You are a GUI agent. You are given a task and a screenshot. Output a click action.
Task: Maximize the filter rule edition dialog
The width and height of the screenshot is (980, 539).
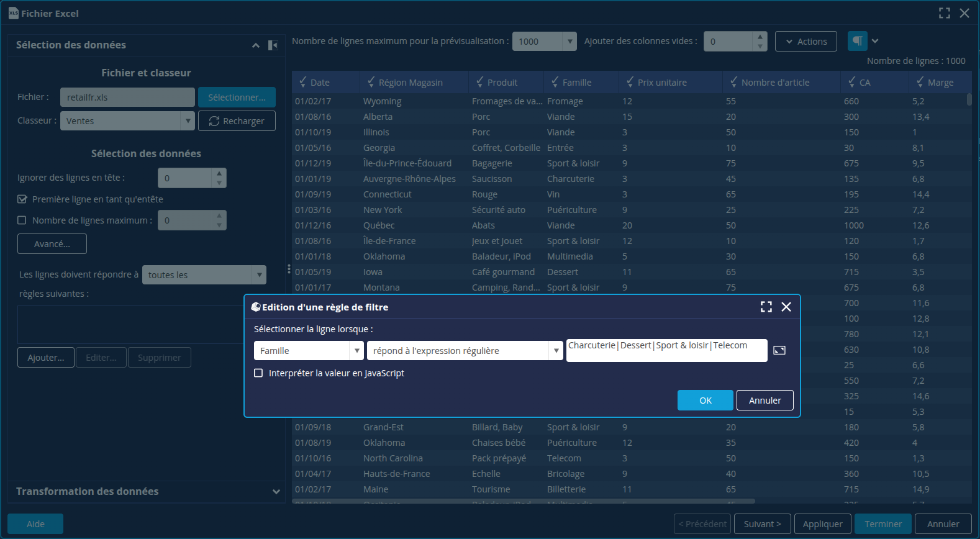coord(766,307)
